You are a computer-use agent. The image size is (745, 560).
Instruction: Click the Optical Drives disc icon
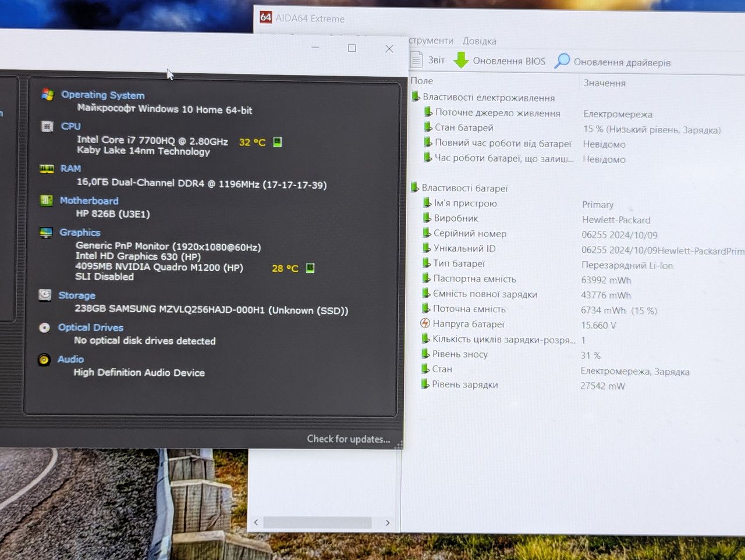tap(44, 327)
